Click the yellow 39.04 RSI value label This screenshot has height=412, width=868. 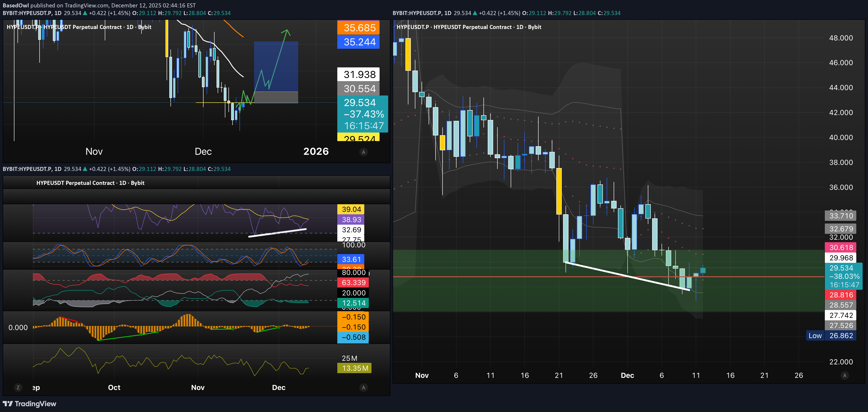351,209
